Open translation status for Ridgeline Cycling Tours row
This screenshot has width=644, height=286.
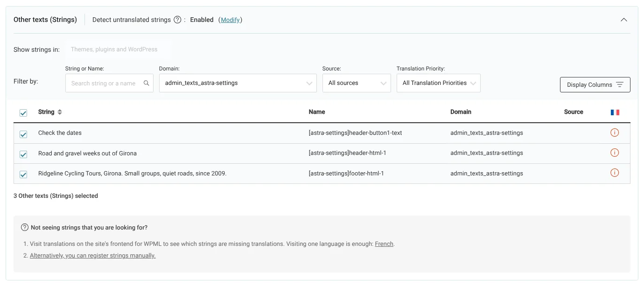click(x=615, y=173)
